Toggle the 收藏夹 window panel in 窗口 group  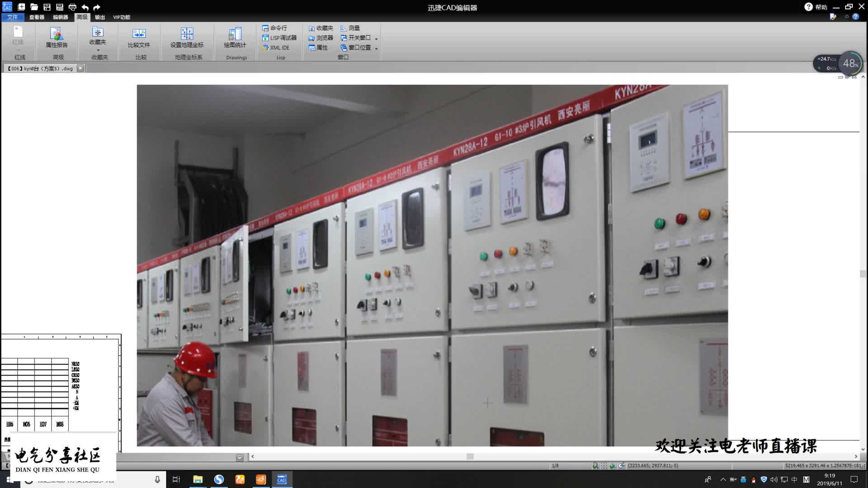pyautogui.click(x=321, y=28)
